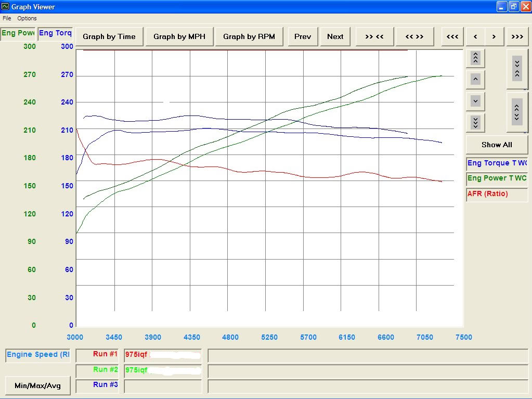Click the double down-chevron shift button
Viewport: 532px width, 399px height.
(x=474, y=122)
